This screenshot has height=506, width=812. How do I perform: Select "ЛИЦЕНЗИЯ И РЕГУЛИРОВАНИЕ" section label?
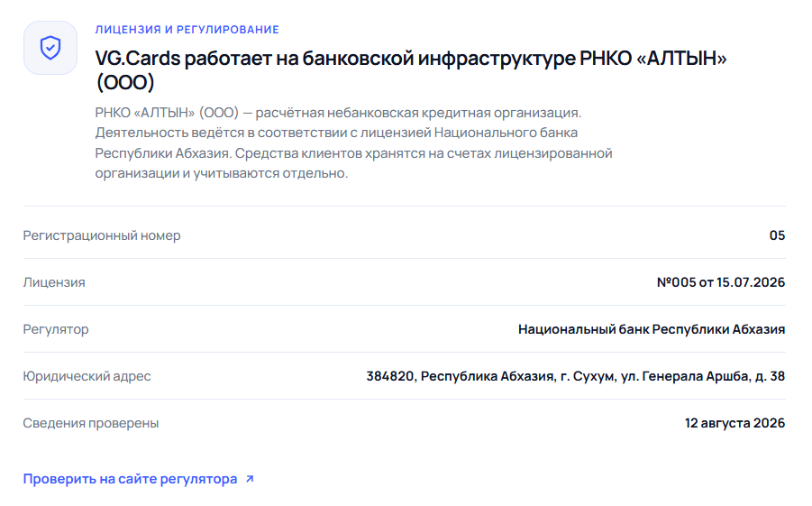[x=187, y=30]
